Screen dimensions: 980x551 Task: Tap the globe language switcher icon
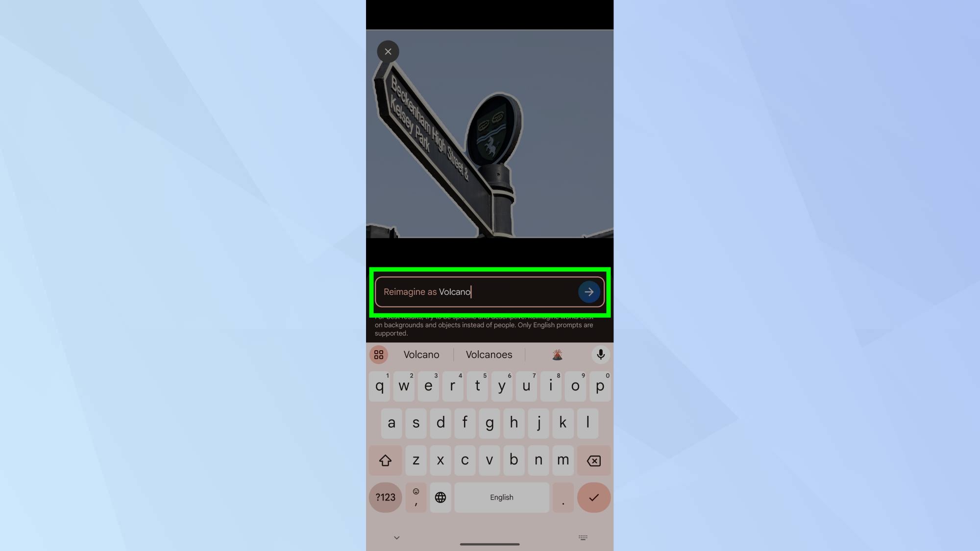pos(441,497)
